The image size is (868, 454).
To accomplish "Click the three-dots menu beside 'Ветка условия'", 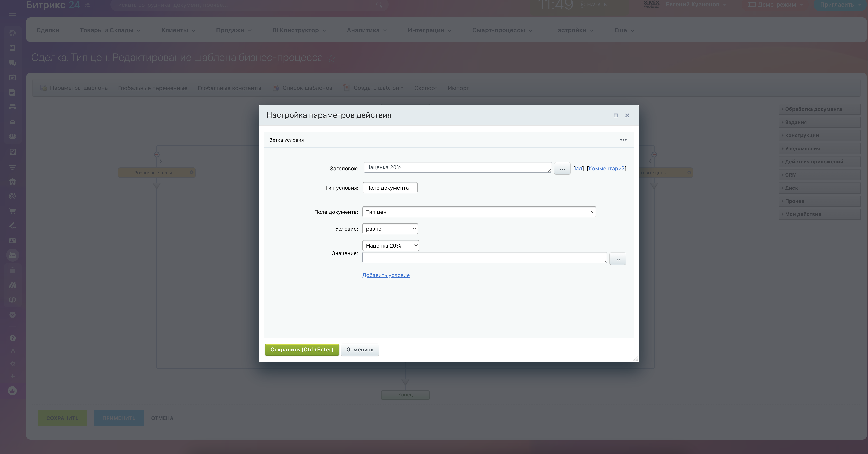I will coord(623,140).
